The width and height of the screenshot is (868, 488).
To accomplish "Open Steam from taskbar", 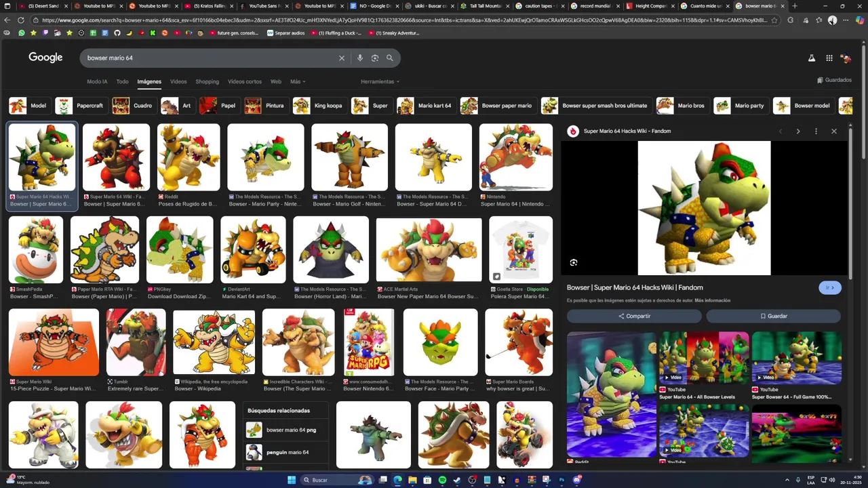I will click(x=457, y=480).
